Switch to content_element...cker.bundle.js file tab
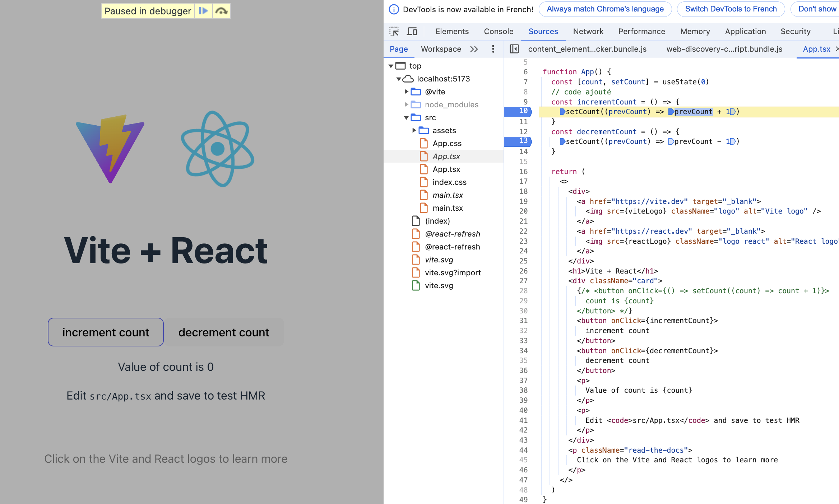The image size is (839, 504). (x=587, y=49)
